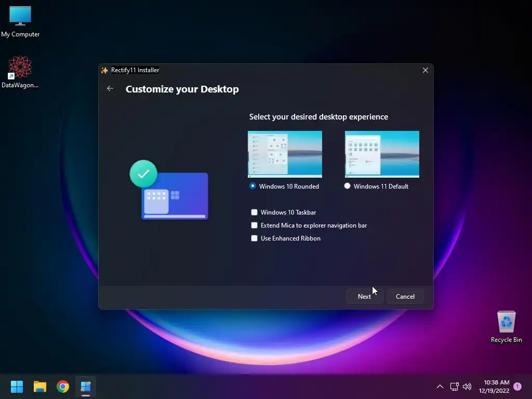Show hidden system tray icons
532x399 pixels.
(440, 387)
